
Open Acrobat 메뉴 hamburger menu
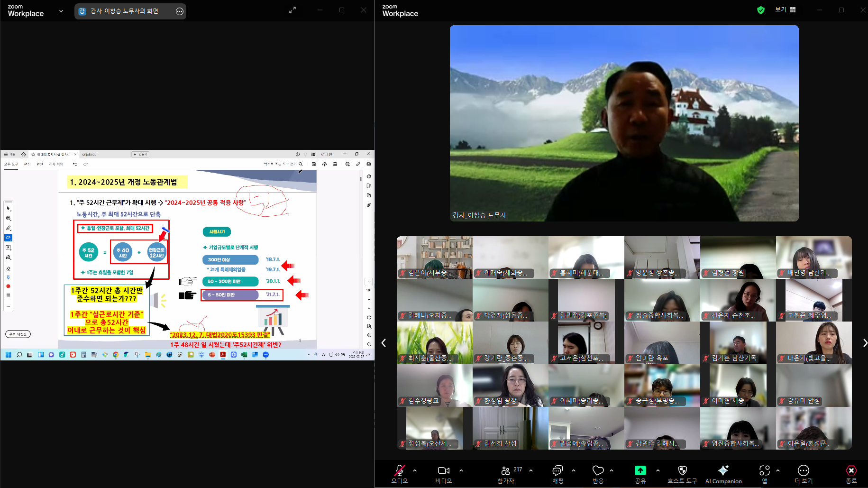point(9,154)
